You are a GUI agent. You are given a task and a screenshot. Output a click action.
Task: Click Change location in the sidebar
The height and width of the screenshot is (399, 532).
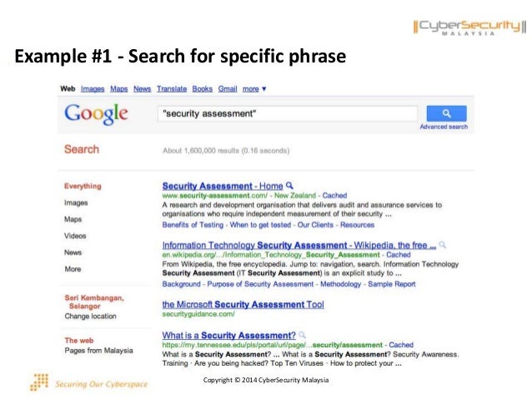(91, 316)
